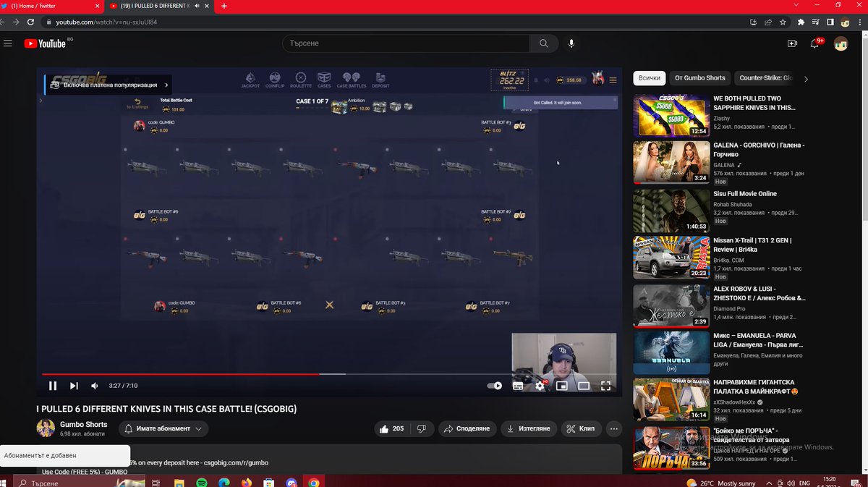
Task: Start voice search with microphone
Action: click(x=571, y=43)
